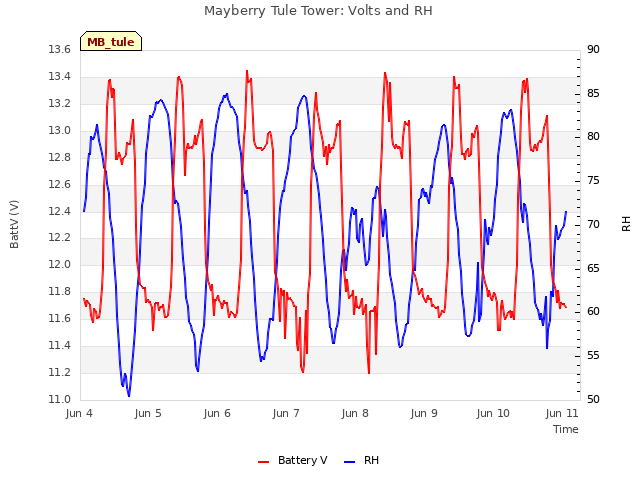Click the BattV (V) axis label
The height and width of the screenshot is (480, 640).
pyautogui.click(x=14, y=224)
